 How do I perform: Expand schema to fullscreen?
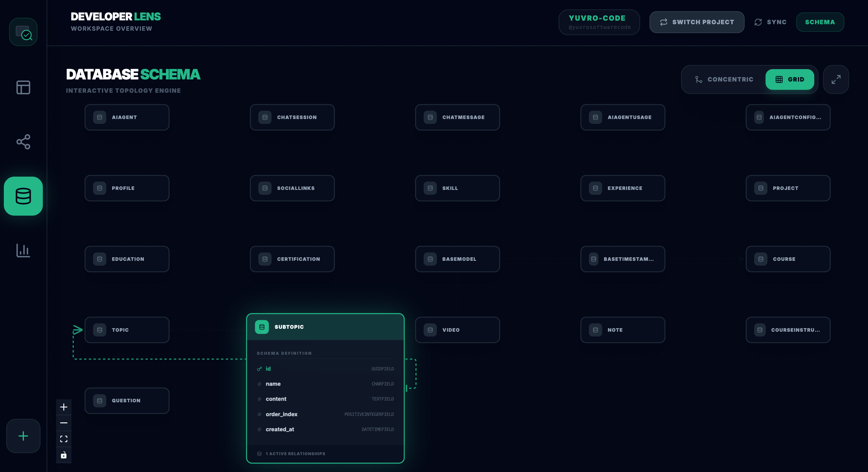click(836, 79)
